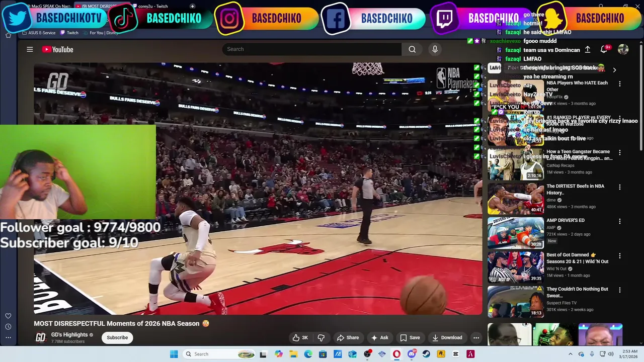This screenshot has width=644, height=362.
Task: Open AMP DRIVER'S ED video title
Action: [x=566, y=220]
